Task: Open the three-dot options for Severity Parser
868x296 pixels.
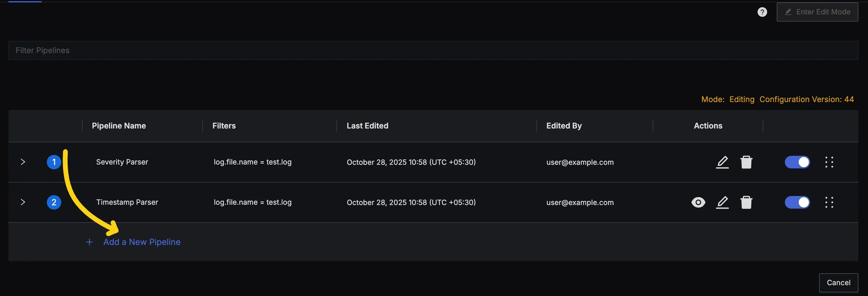Action: 830,162
